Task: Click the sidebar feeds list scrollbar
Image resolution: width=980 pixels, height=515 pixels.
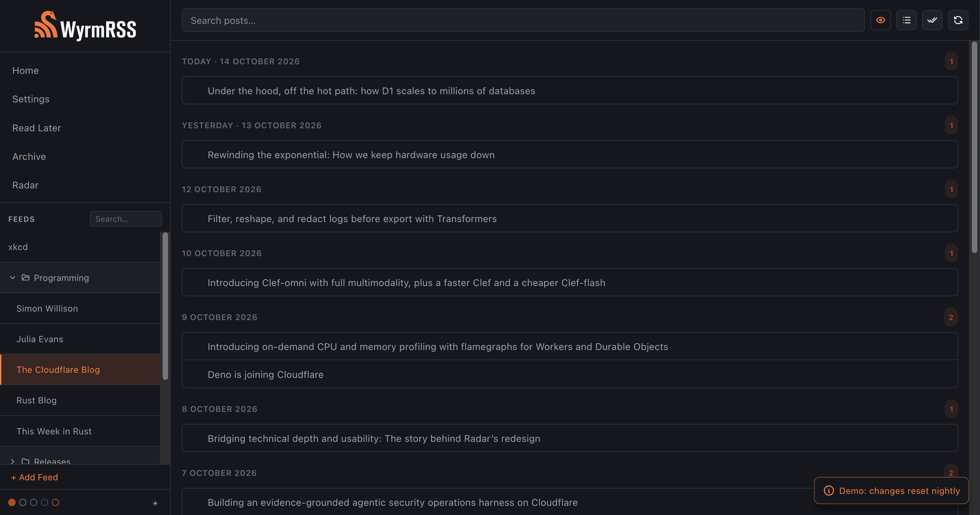Action: [165, 306]
